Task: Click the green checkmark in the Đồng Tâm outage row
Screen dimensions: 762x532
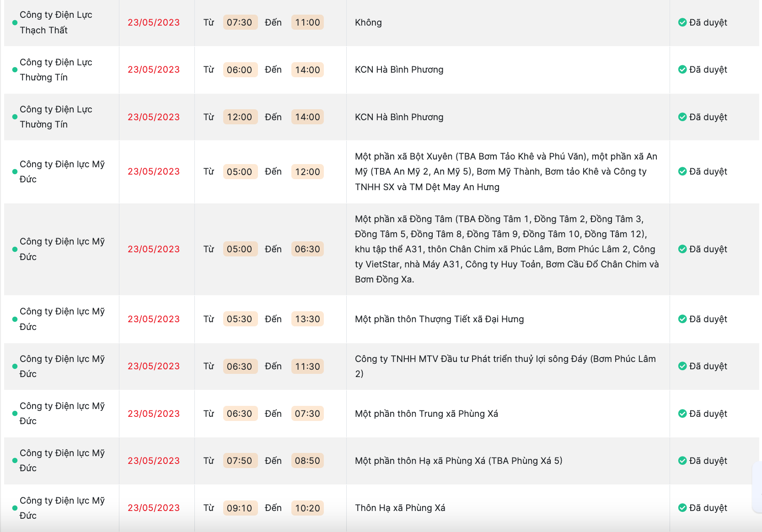Action: pyautogui.click(x=682, y=249)
